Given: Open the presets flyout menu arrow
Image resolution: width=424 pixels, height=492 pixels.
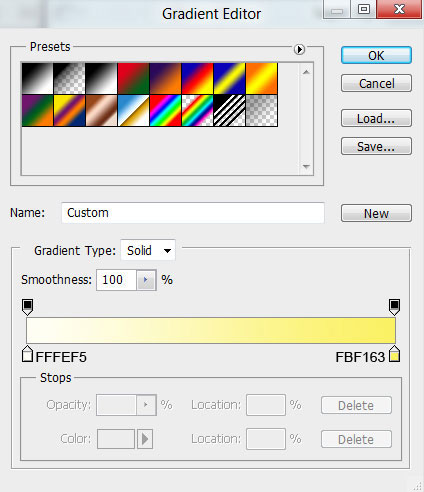Looking at the screenshot, I should tap(299, 49).
